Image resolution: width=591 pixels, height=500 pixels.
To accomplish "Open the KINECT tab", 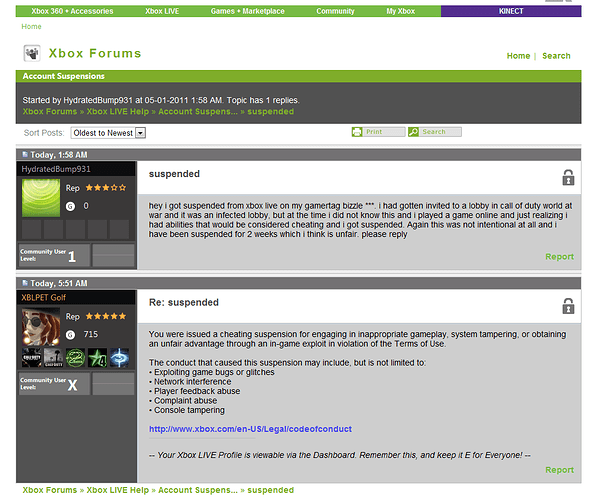I will point(511,11).
